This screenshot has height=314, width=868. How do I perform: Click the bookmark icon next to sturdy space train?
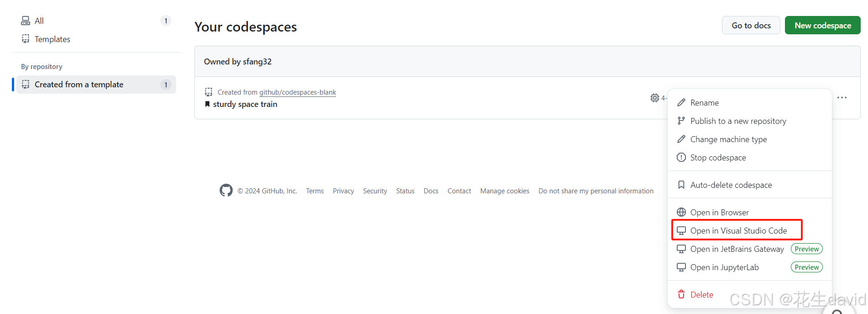tap(207, 104)
